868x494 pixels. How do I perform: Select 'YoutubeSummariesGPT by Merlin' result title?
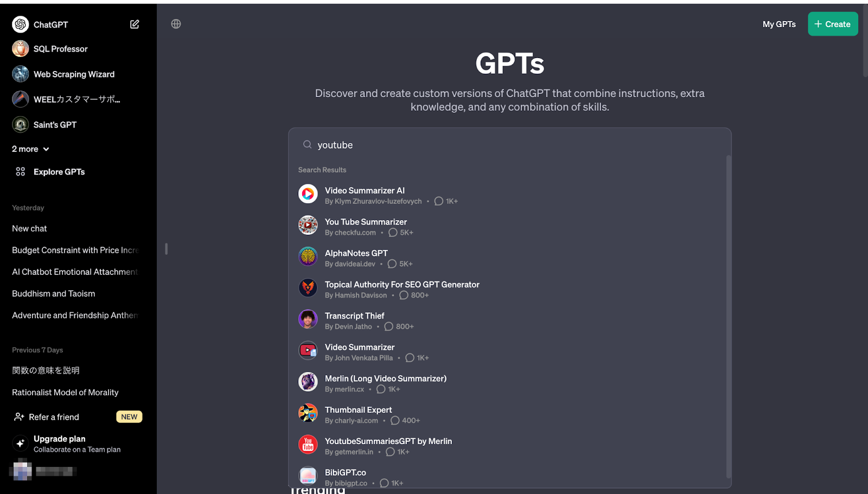click(388, 441)
